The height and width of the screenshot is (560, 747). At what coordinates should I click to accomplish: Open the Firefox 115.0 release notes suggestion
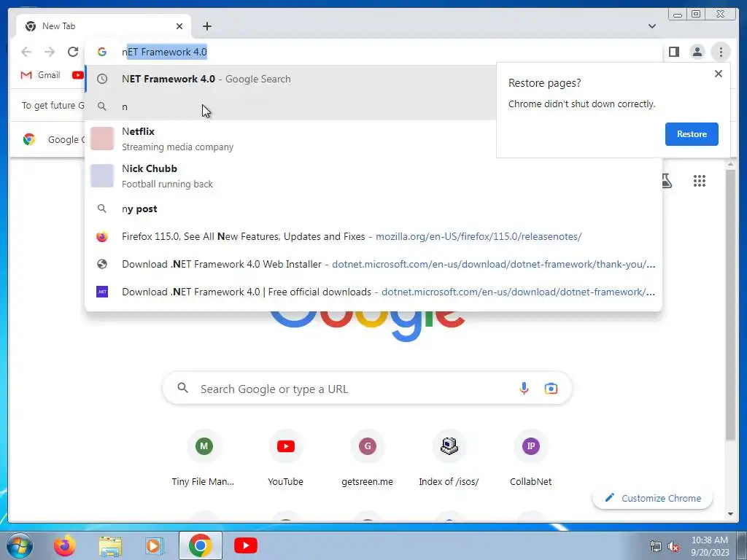[x=373, y=236]
